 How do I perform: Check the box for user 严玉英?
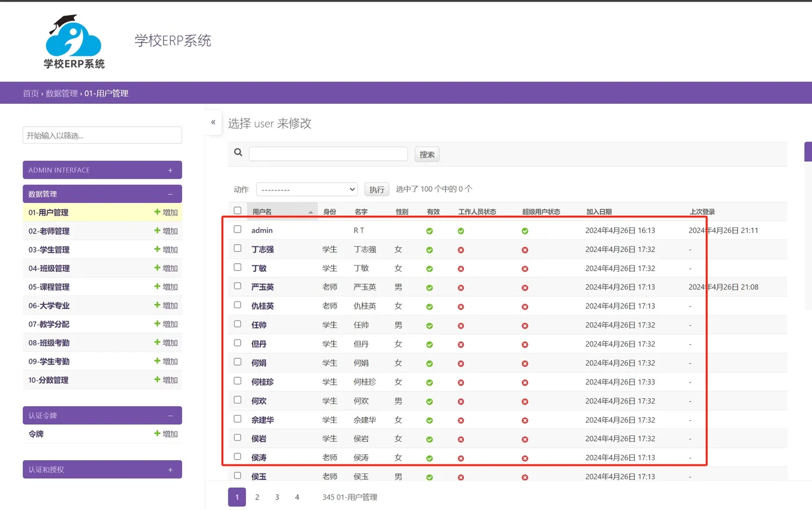(237, 286)
